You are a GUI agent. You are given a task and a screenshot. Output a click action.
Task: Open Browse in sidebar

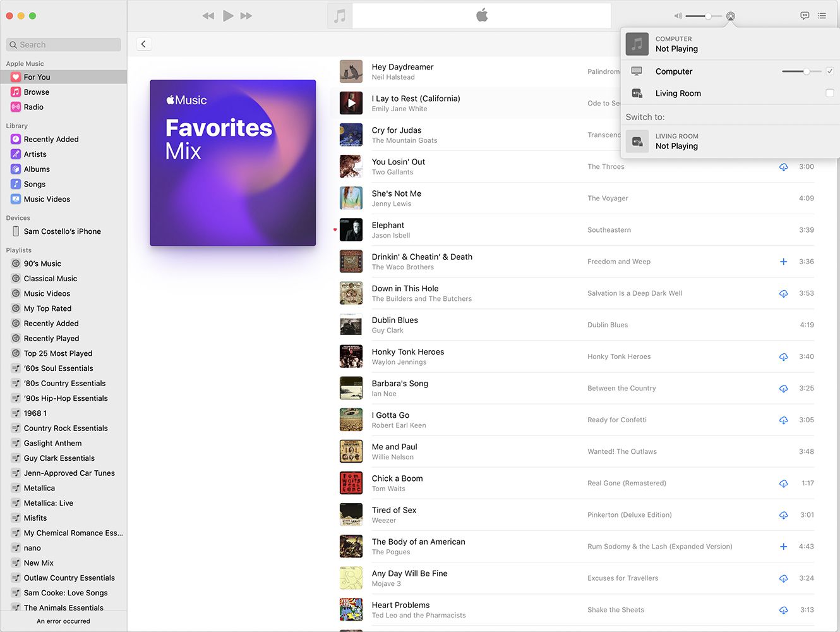pos(63,92)
